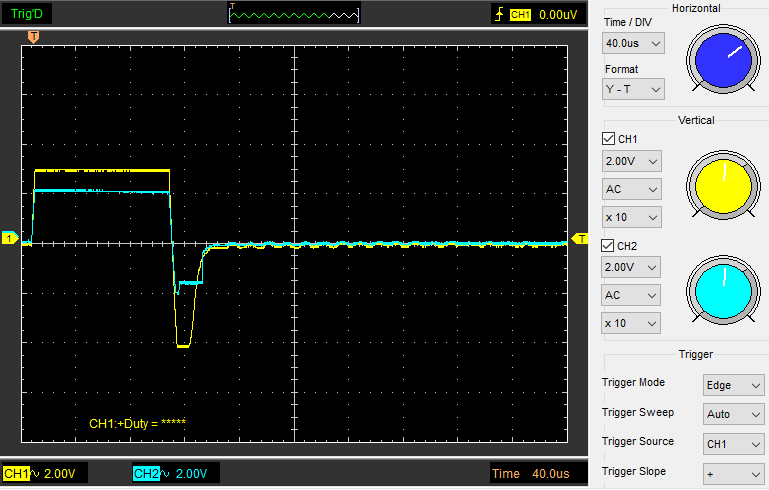
Task: Click the cyan CH2 vertical knob
Action: pyautogui.click(x=721, y=291)
